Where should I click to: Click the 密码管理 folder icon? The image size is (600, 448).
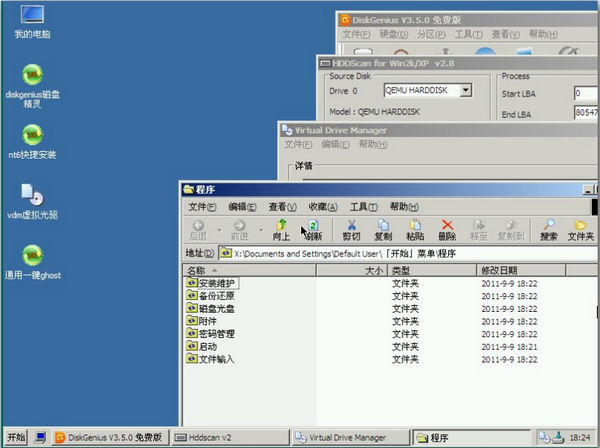tap(192, 333)
